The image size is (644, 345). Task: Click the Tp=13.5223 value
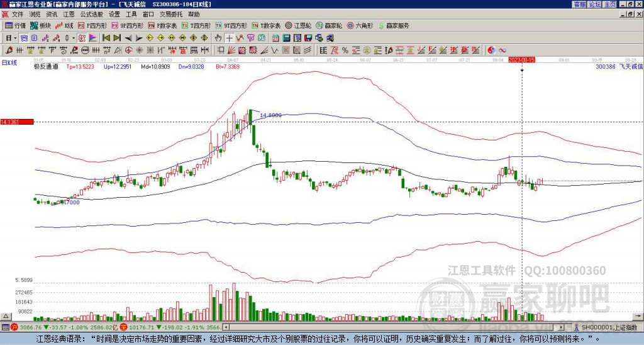(80, 66)
